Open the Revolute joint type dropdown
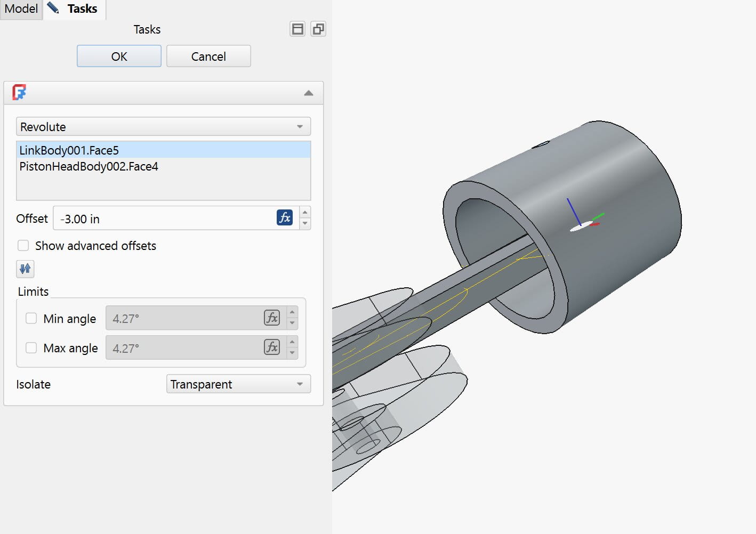 pos(163,127)
